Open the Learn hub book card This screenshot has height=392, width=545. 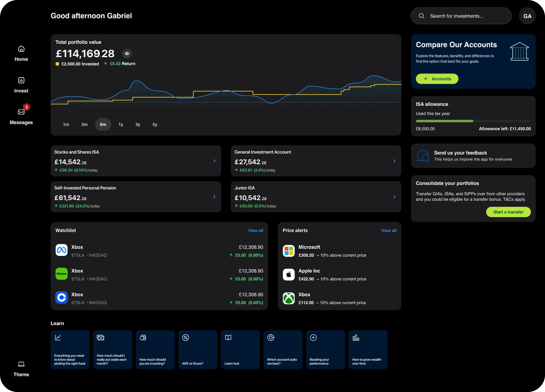coord(240,350)
